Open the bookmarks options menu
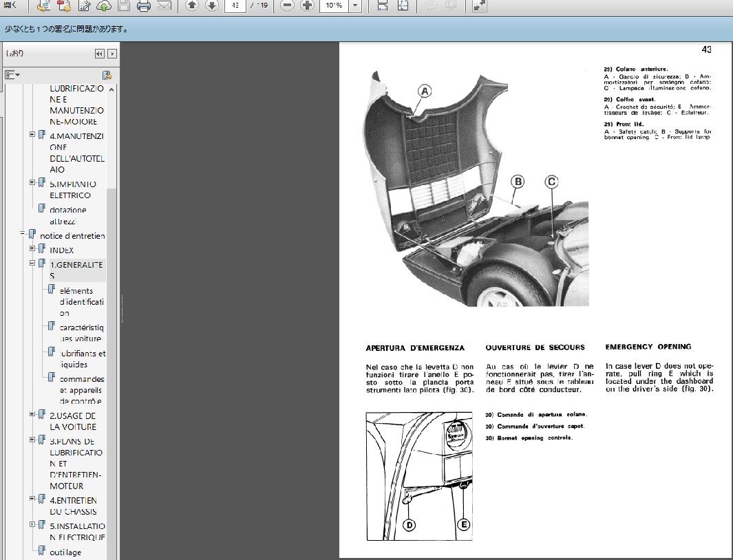 (x=12, y=75)
